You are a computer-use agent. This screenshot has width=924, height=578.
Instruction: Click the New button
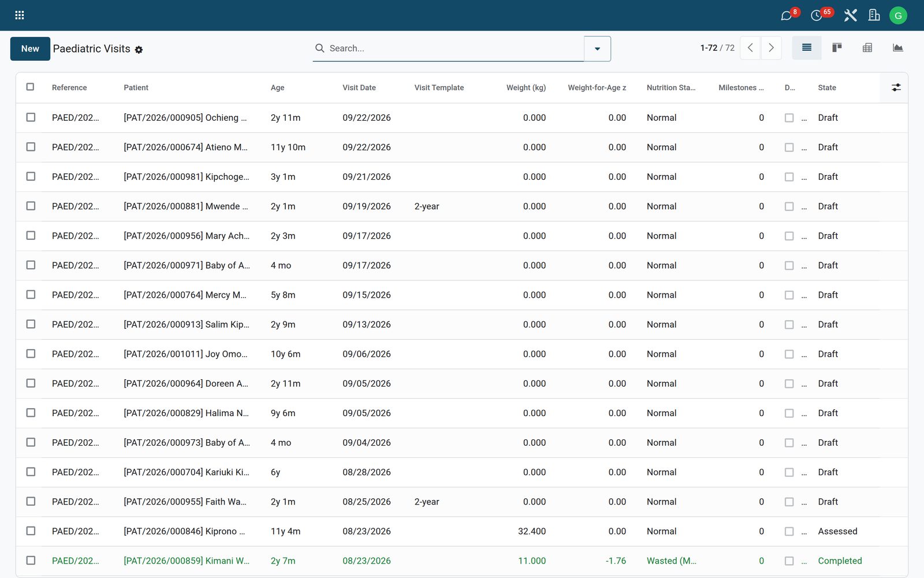point(30,49)
